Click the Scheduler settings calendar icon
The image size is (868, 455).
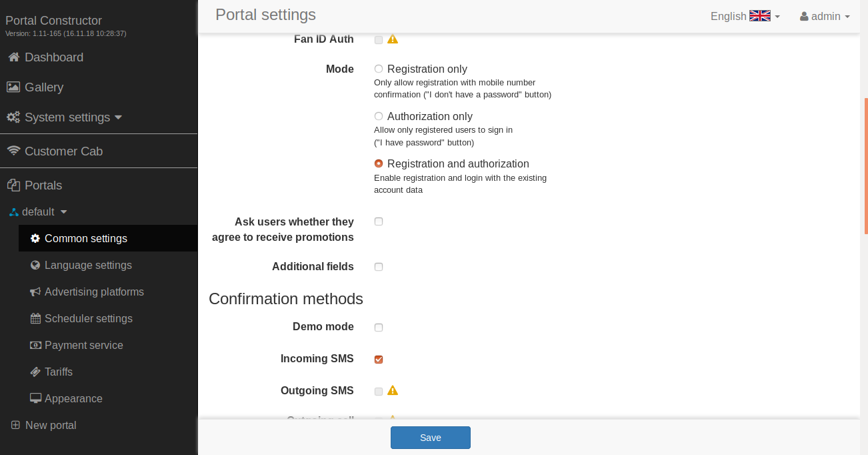coord(35,319)
